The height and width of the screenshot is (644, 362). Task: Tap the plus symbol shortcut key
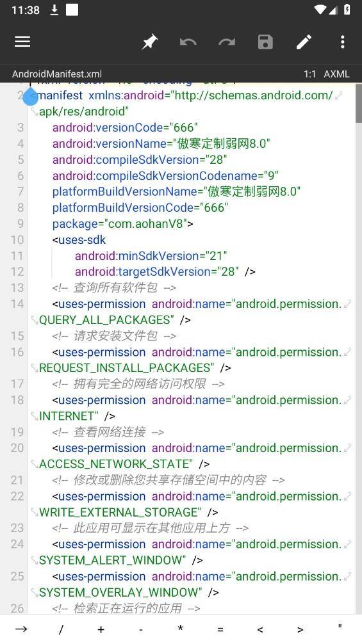pos(101,629)
